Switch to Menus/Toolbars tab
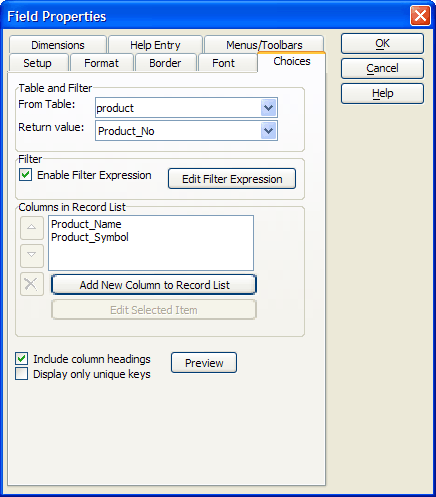This screenshot has height=497, width=436. pyautogui.click(x=264, y=45)
